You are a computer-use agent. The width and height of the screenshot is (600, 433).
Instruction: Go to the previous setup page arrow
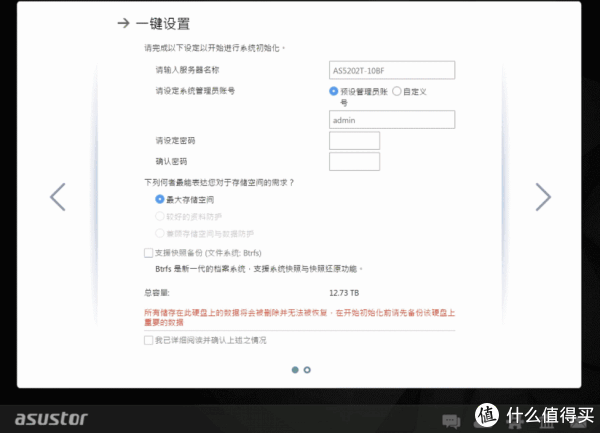coord(58,197)
